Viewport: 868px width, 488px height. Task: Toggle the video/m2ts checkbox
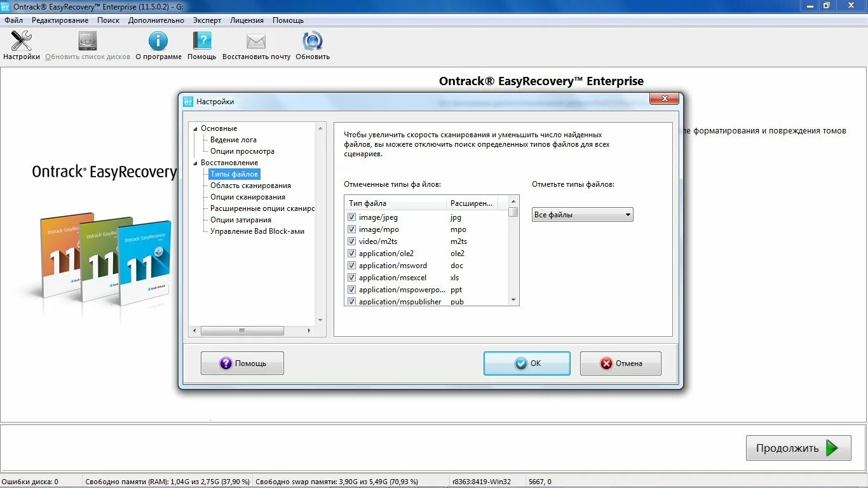352,241
